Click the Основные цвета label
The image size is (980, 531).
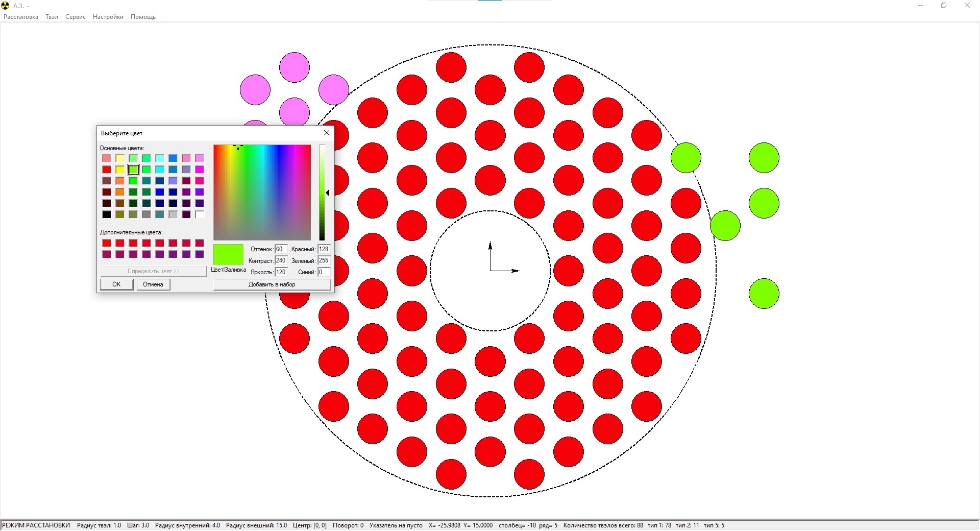click(122, 148)
